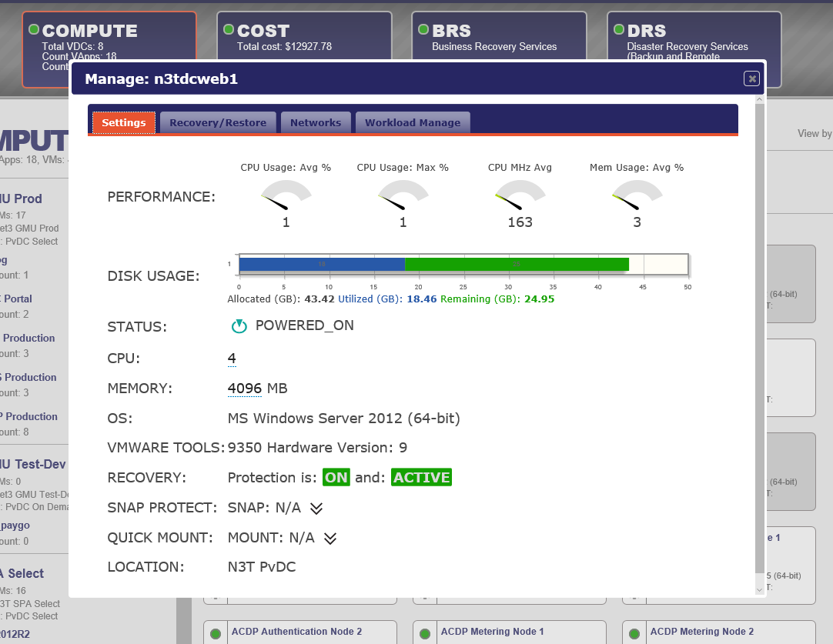Open the COST summary card

pos(304,37)
